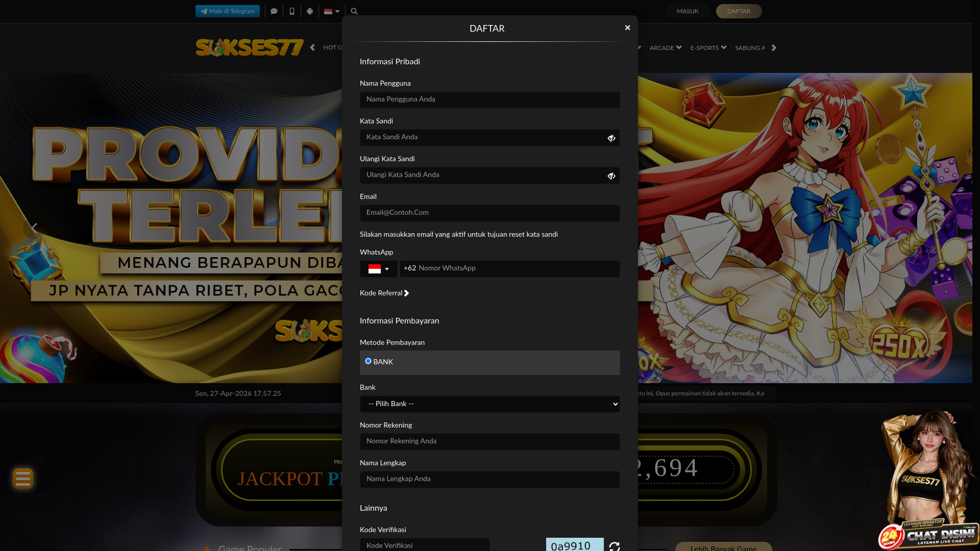This screenshot has height=551, width=980.
Task: Click the Nama Pengguna input field
Action: click(x=489, y=100)
